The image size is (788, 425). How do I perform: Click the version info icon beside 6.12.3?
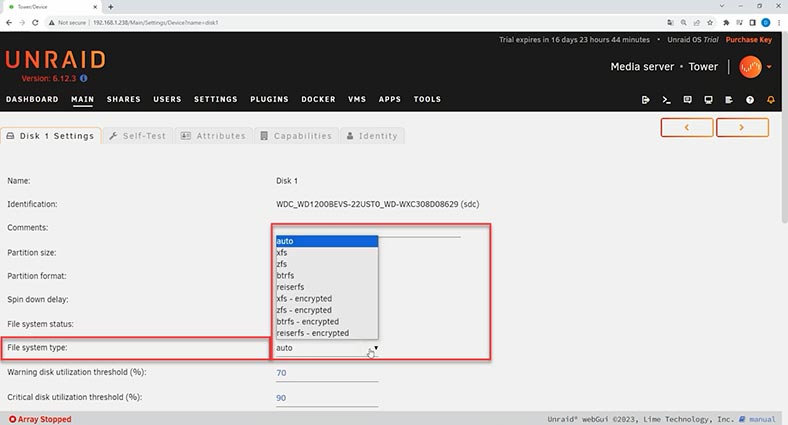[x=83, y=78]
